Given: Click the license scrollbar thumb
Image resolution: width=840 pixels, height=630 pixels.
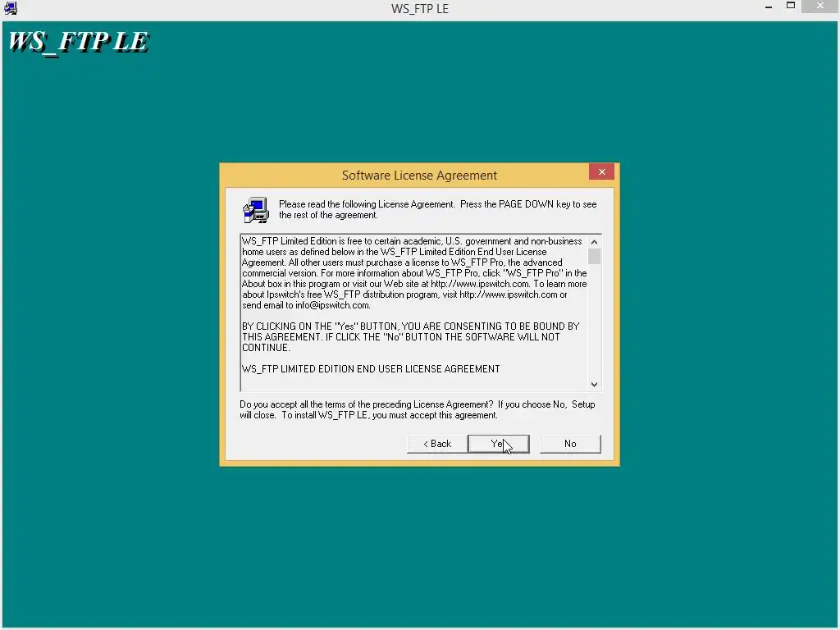Looking at the screenshot, I should (x=594, y=257).
